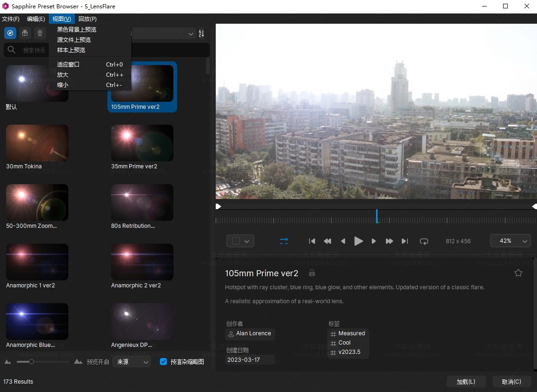Select the 30mm Tokina preset thumbnail
This screenshot has height=392, width=537.
pos(37,143)
